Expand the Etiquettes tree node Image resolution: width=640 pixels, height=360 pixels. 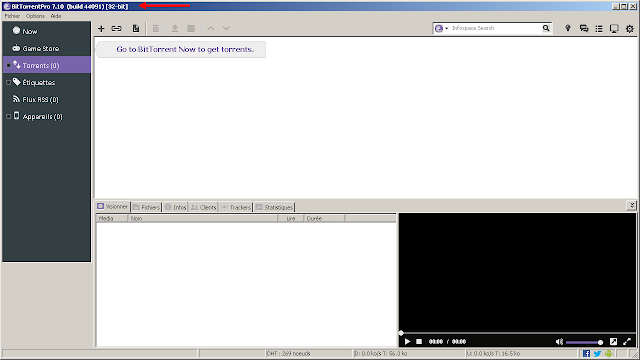click(8, 82)
